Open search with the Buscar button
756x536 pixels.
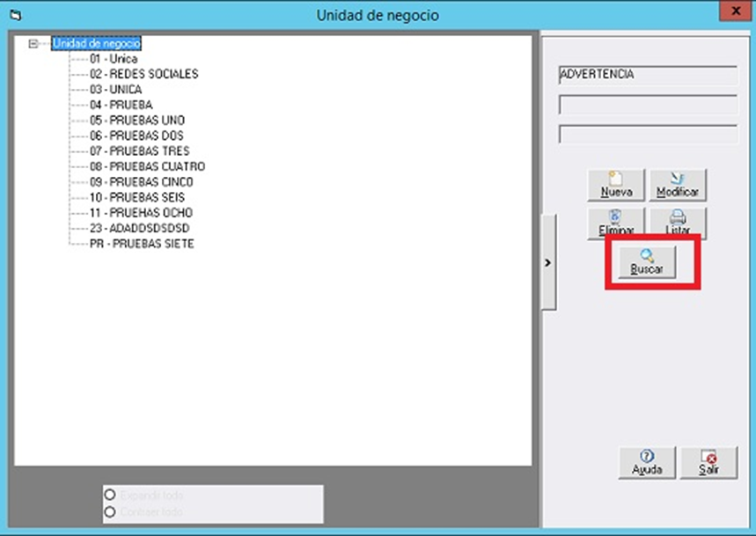[647, 261]
